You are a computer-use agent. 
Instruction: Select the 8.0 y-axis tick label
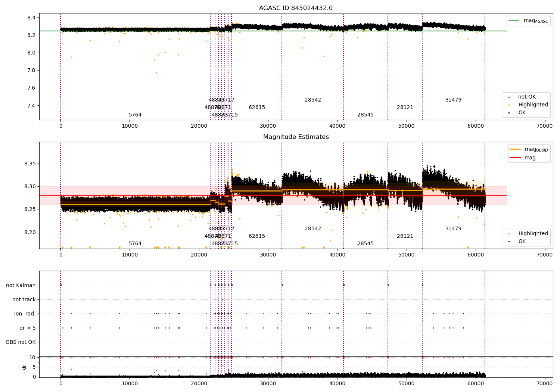click(31, 53)
